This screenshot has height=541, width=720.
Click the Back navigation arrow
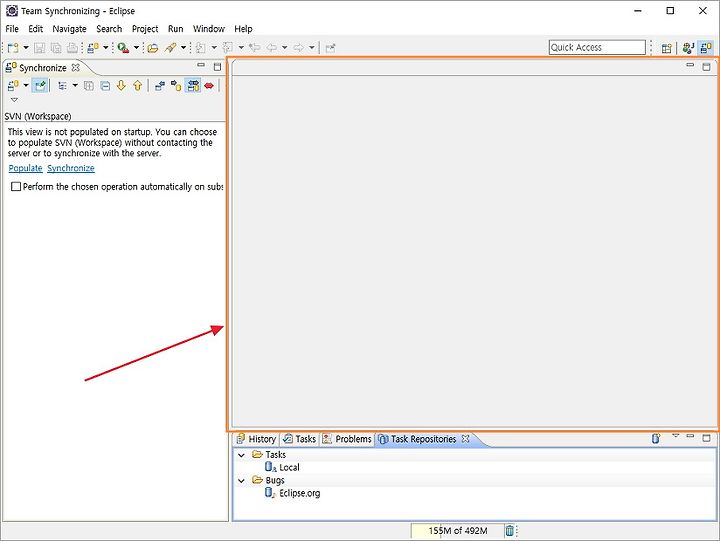(x=272, y=48)
